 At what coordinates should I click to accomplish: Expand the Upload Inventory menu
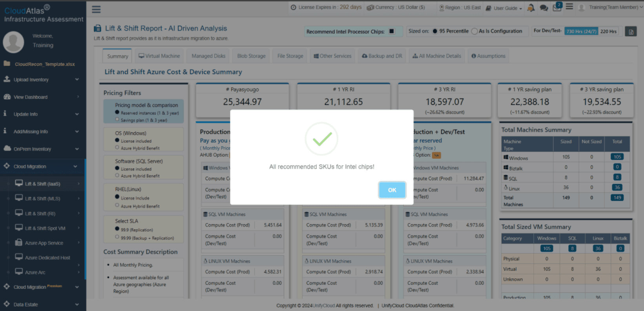tap(43, 79)
